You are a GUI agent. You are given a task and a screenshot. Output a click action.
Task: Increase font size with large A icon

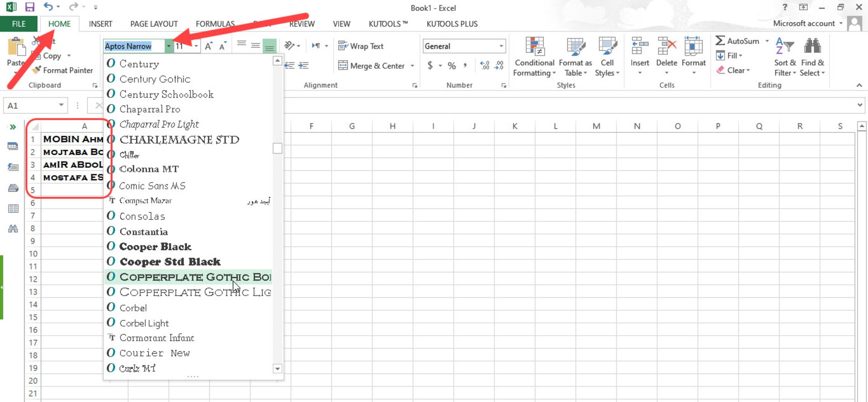pyautogui.click(x=208, y=46)
